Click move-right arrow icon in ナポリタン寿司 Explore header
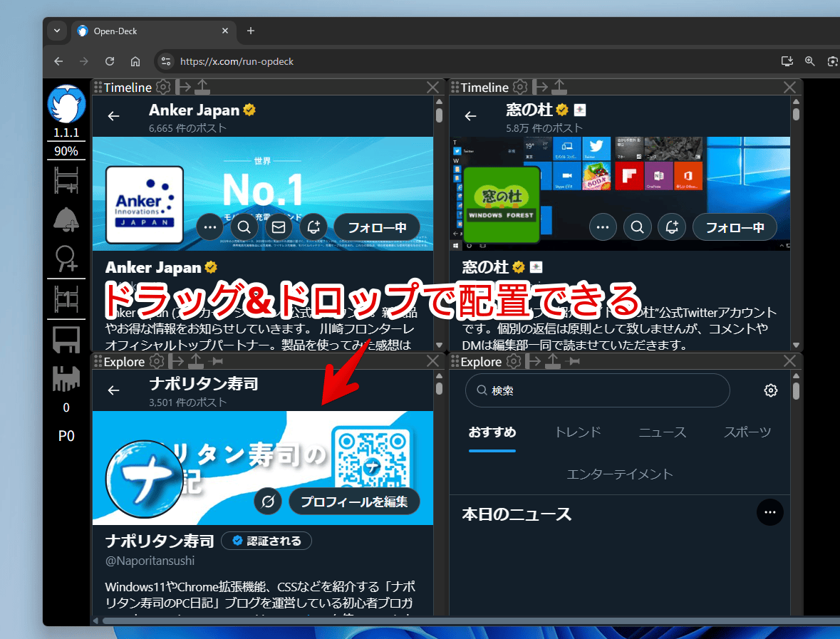This screenshot has width=840, height=639. click(176, 361)
